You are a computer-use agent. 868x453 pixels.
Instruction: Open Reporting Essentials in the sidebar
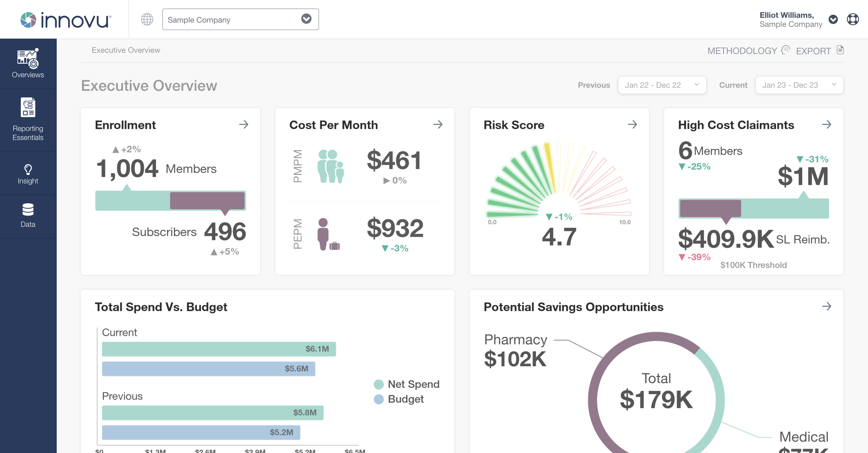[28, 120]
